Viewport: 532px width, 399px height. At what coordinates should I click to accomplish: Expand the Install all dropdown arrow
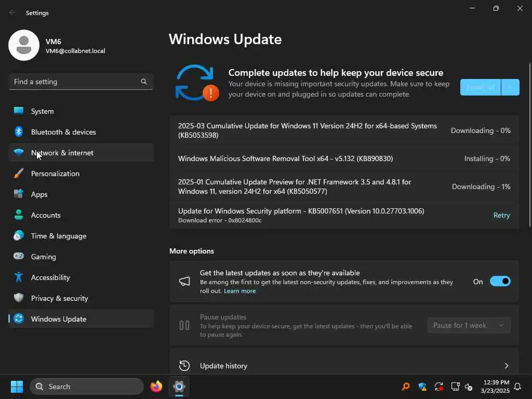(511, 87)
